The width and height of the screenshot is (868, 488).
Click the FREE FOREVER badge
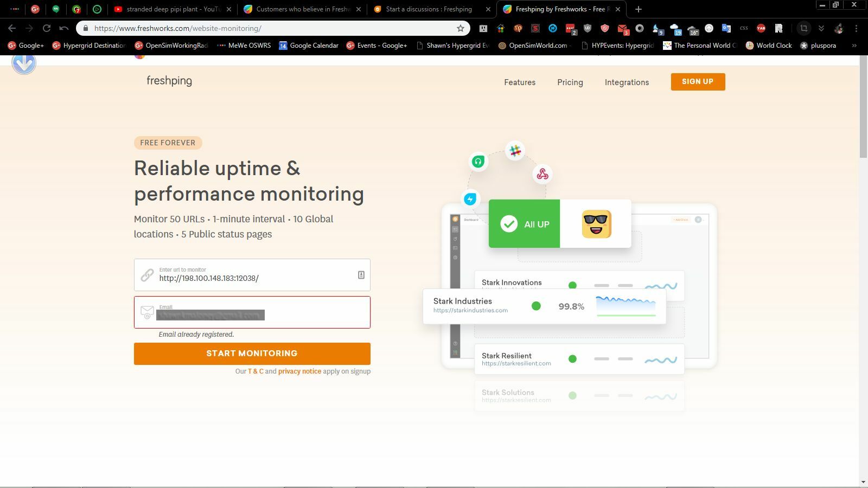[168, 143]
